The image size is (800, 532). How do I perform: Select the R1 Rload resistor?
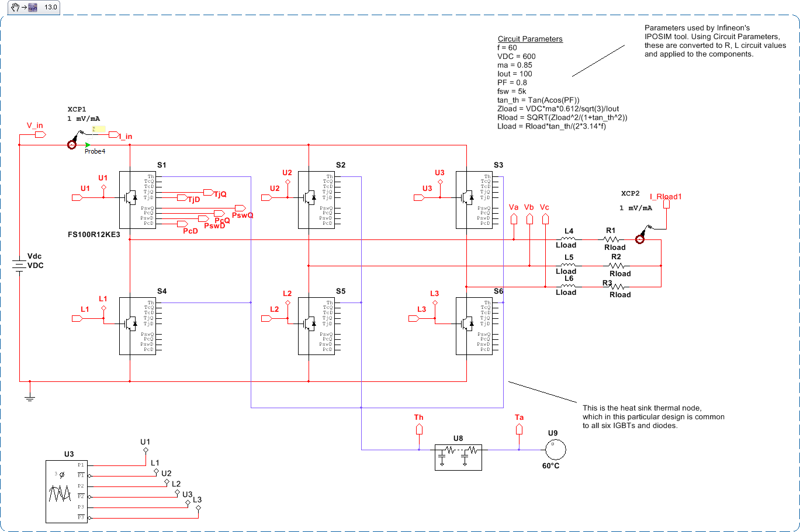(x=612, y=239)
